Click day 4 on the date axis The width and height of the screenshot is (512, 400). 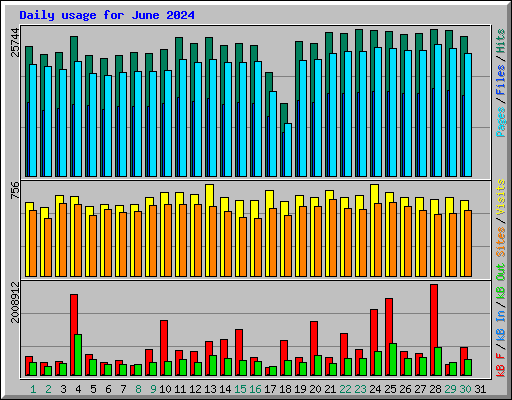(78, 389)
